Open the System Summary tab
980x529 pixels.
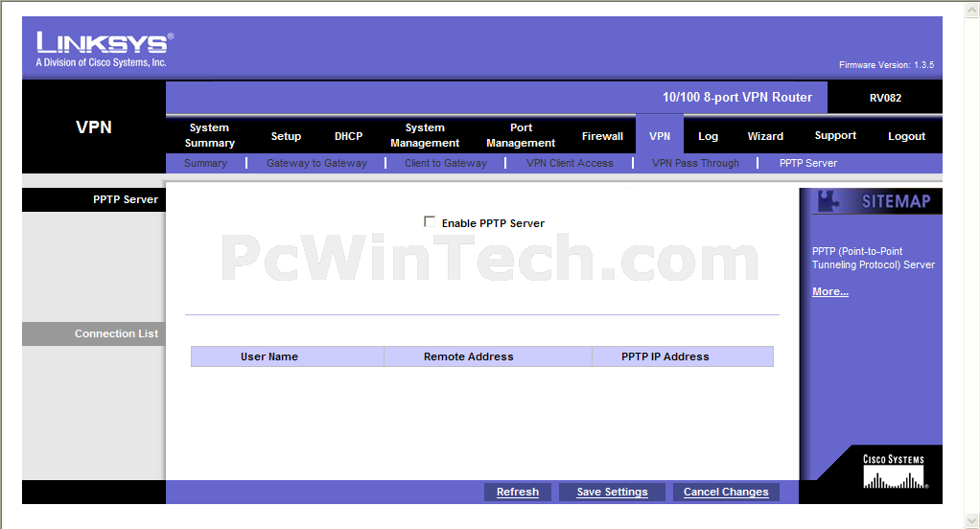coord(209,135)
